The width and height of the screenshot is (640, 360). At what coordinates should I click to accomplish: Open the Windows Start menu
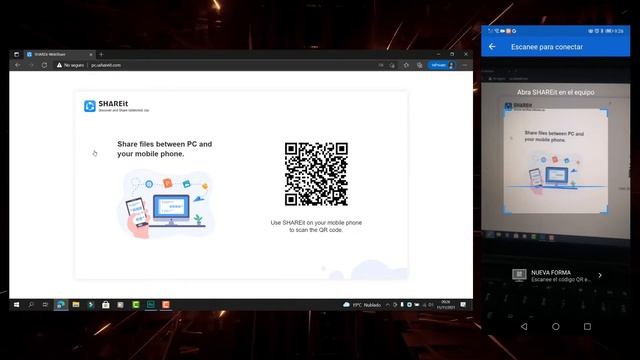(16, 305)
